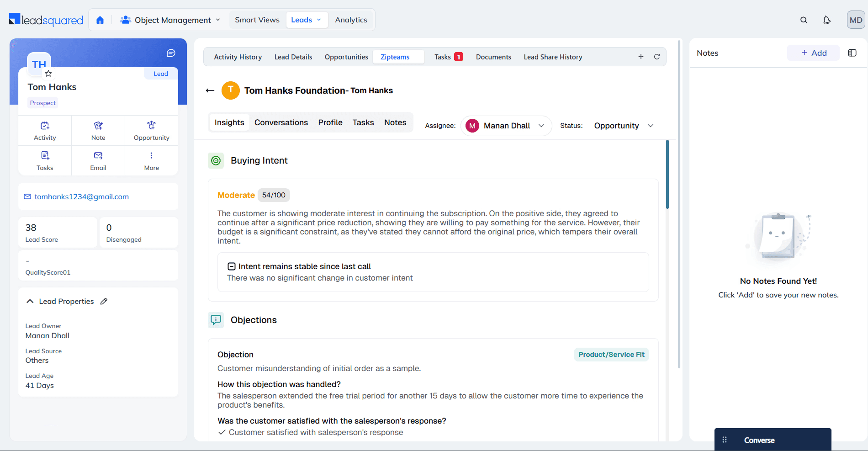Click the QualityScore01 card

[x=98, y=265]
